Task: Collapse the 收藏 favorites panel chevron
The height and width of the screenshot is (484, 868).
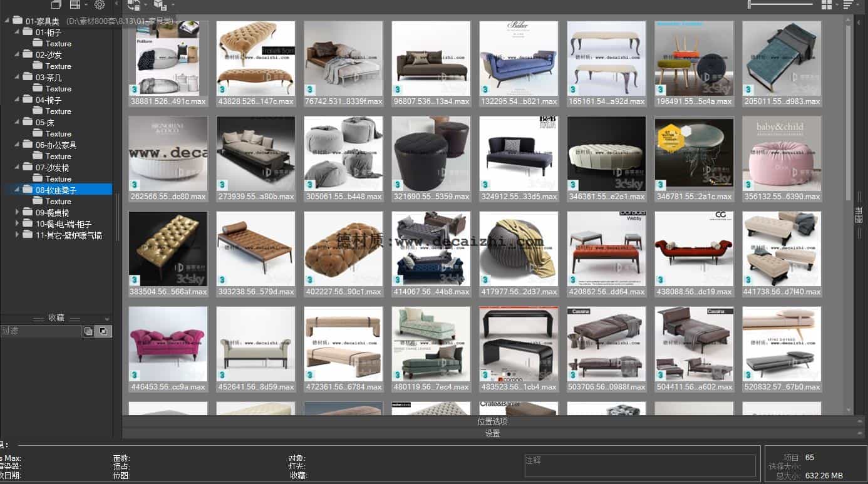Action: click(x=107, y=317)
